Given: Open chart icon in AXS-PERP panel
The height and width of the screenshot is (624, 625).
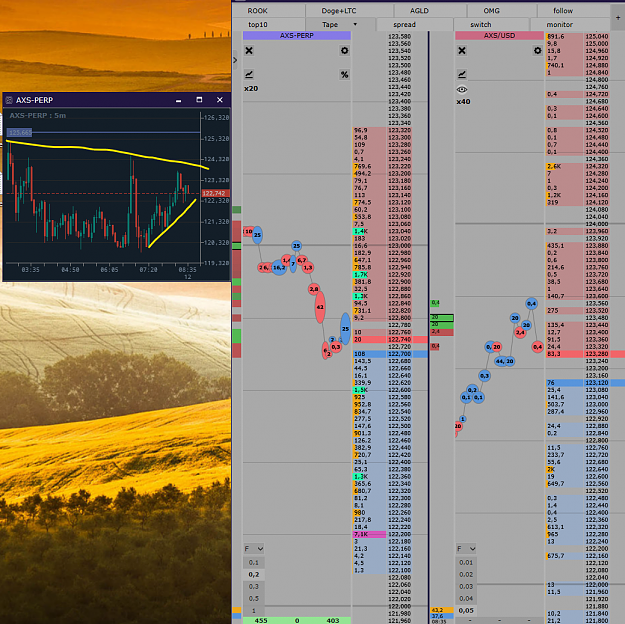Looking at the screenshot, I should coord(249,74).
